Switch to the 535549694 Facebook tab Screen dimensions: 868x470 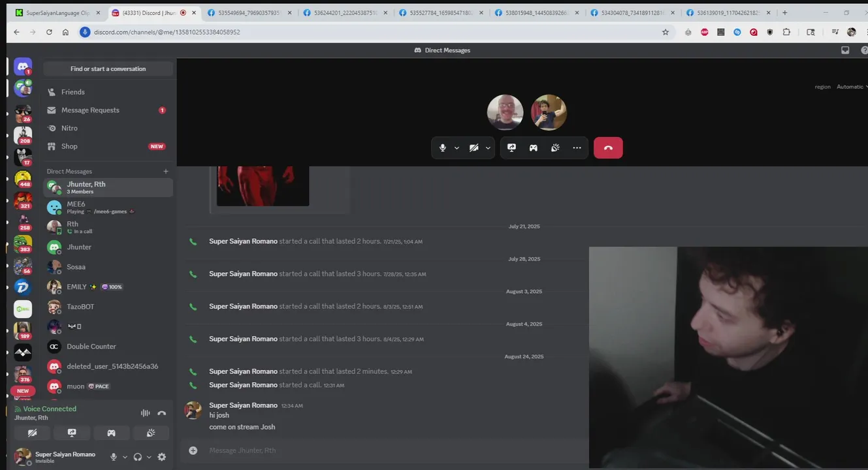[x=249, y=12]
